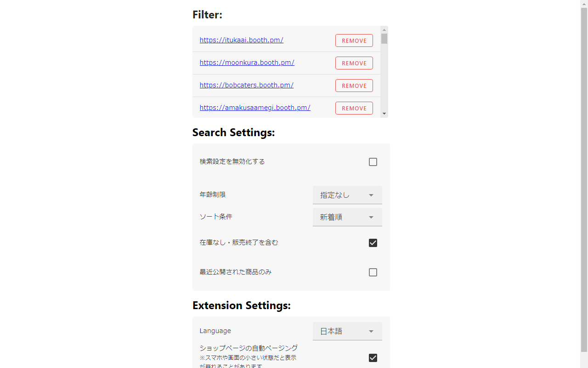Click the 検索設定を無効化する label text
Image resolution: width=588 pixels, height=368 pixels.
click(232, 161)
